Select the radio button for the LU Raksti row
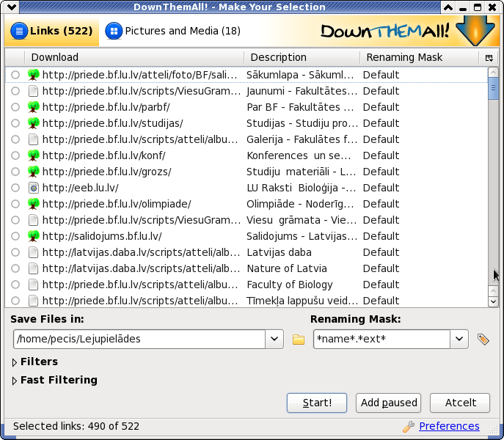The height and width of the screenshot is (440, 504). 15,188
